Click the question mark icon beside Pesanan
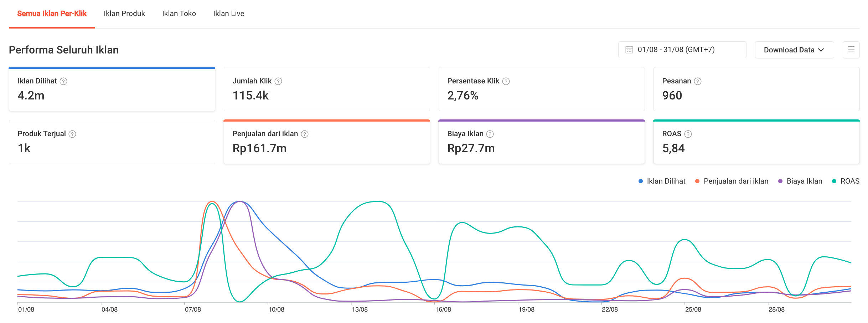 [x=698, y=81]
